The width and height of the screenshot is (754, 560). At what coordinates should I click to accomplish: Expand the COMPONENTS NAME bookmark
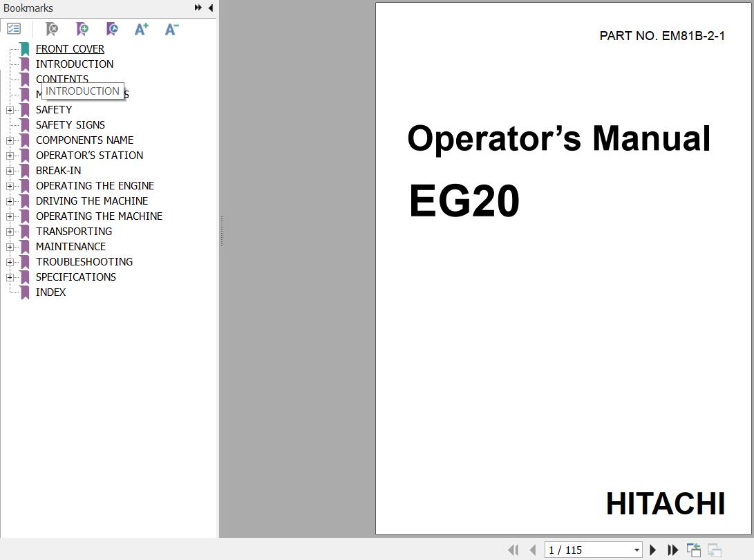tap(10, 140)
